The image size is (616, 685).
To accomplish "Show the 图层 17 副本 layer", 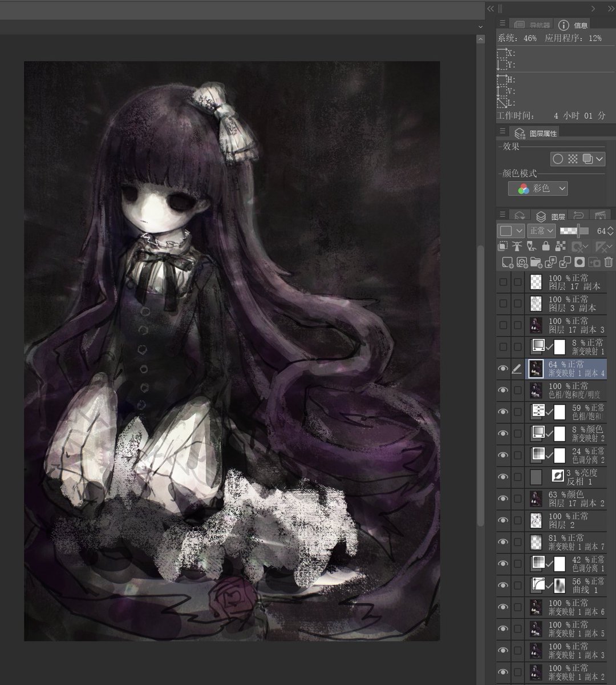I will pos(502,282).
